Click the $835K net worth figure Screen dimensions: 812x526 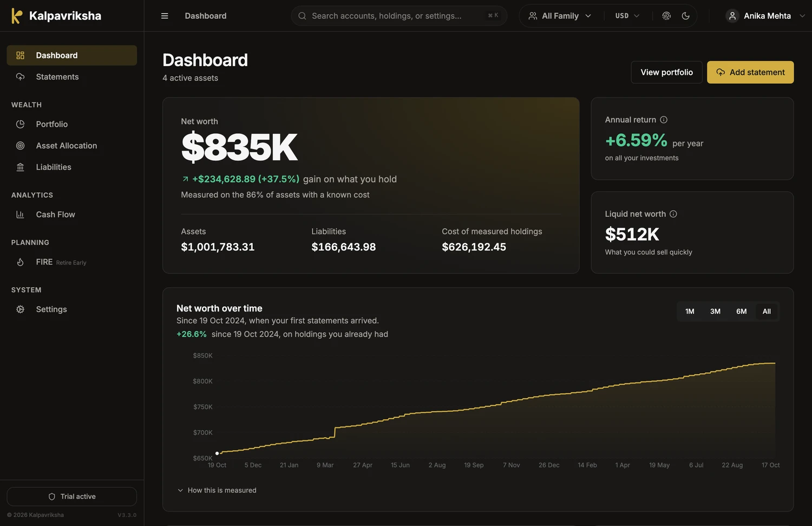[x=239, y=147]
